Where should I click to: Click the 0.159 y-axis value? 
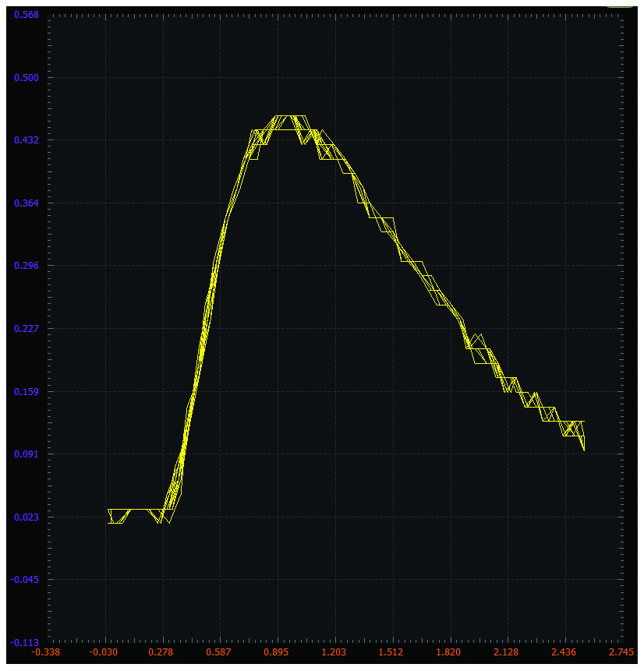[27, 391]
